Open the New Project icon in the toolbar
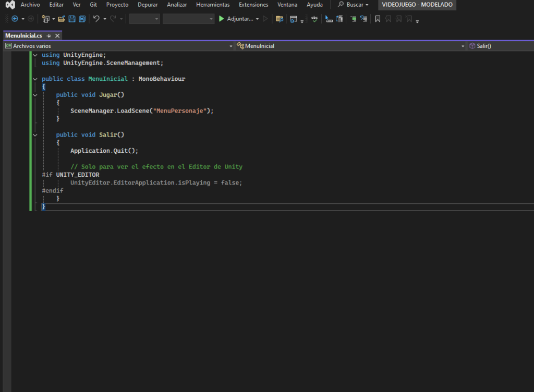 [x=46, y=19]
